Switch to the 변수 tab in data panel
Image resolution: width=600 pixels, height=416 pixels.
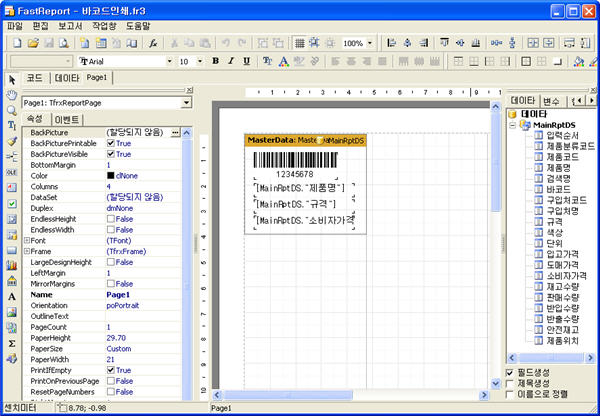[x=551, y=101]
